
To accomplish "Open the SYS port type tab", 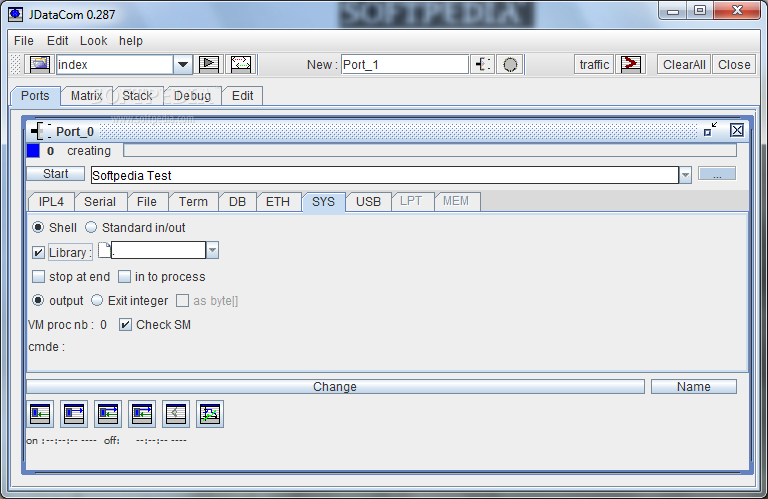I will (323, 202).
